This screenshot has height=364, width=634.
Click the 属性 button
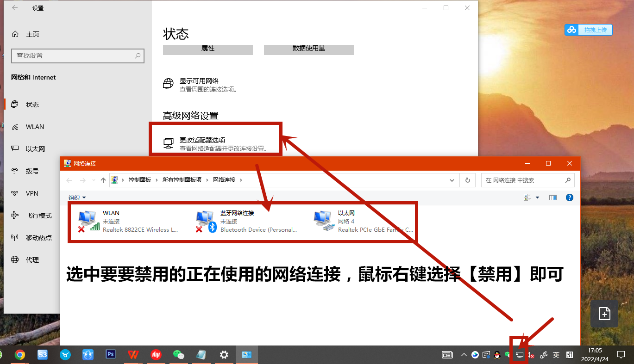tap(208, 49)
